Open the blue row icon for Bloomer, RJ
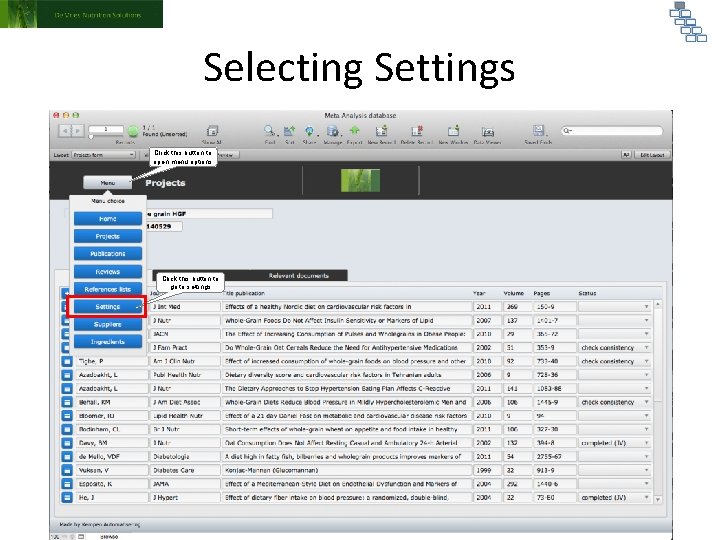720x540 pixels. pyautogui.click(x=67, y=416)
